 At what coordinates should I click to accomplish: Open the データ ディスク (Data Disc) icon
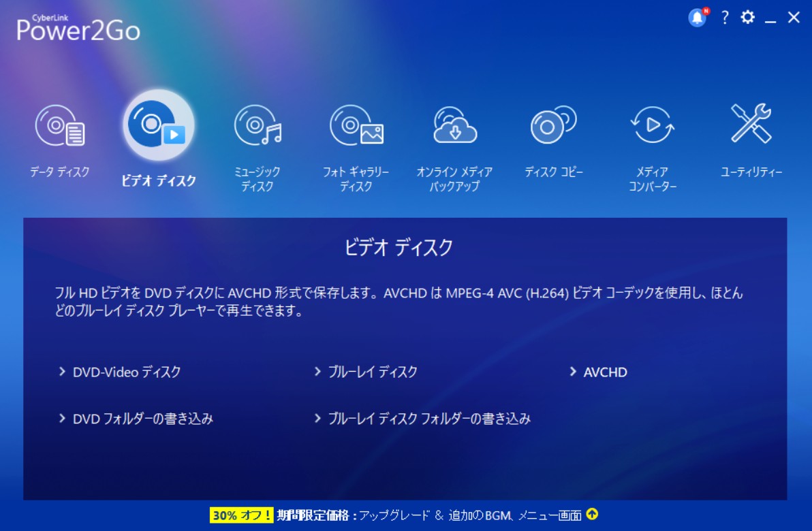point(59,125)
